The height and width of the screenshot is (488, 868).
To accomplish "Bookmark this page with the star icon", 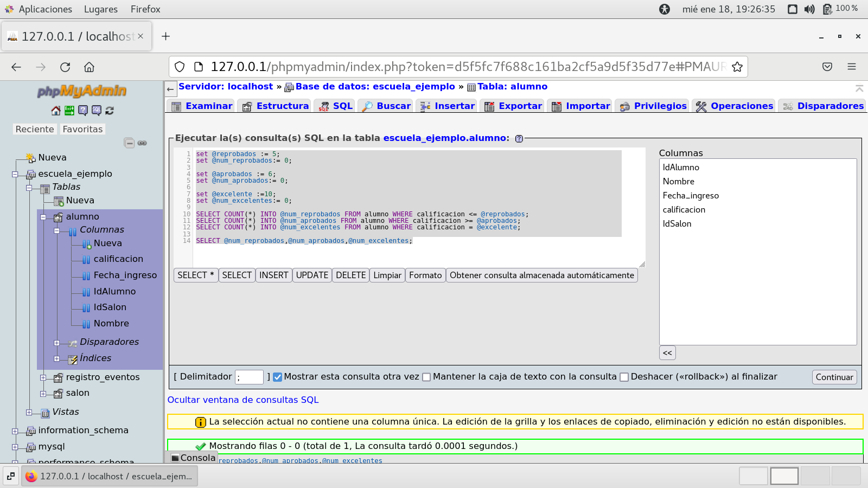I will (x=737, y=67).
